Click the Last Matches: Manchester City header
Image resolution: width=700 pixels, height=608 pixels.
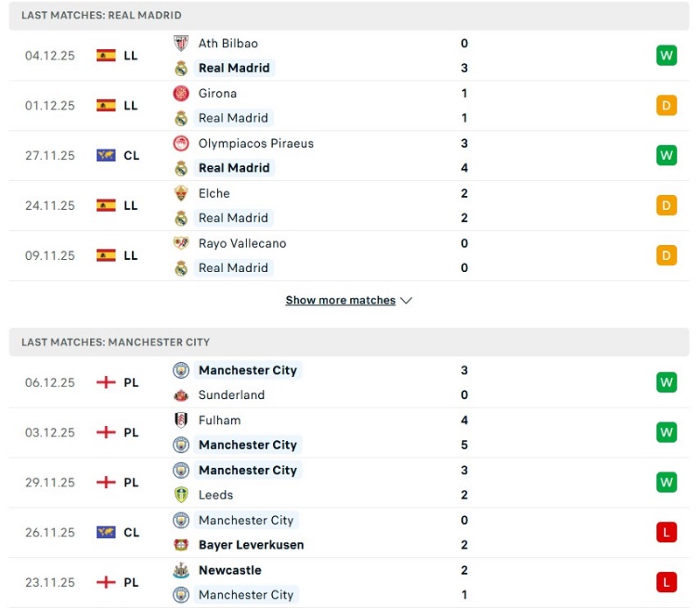(115, 342)
